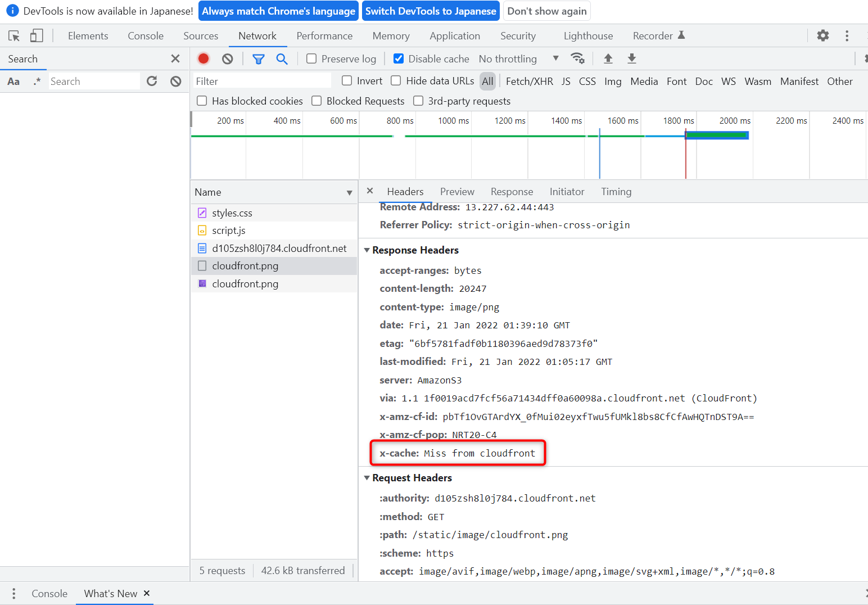Open the Application panel tab

coord(455,36)
